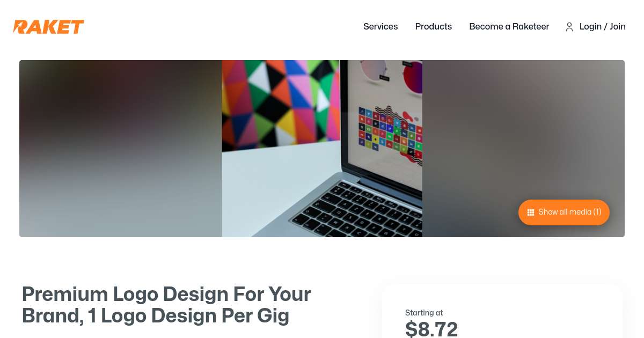
Task: Click the blurred left side of the banner
Action: click(x=121, y=149)
